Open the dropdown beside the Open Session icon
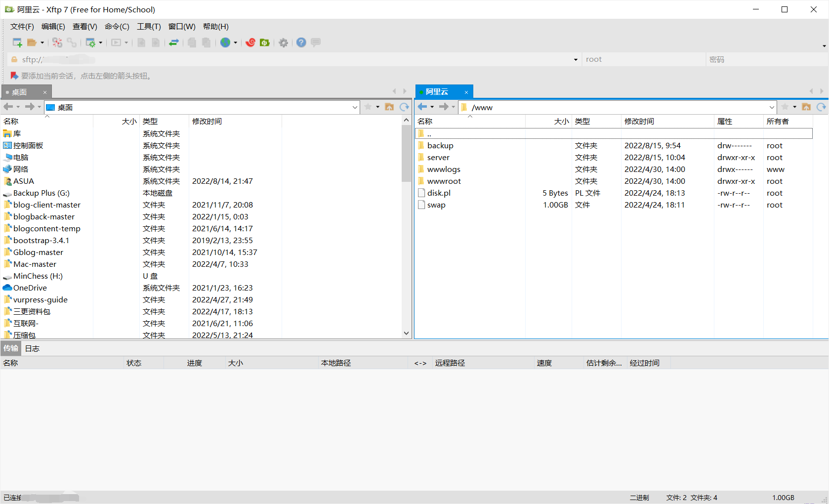The height and width of the screenshot is (504, 829). [42, 42]
